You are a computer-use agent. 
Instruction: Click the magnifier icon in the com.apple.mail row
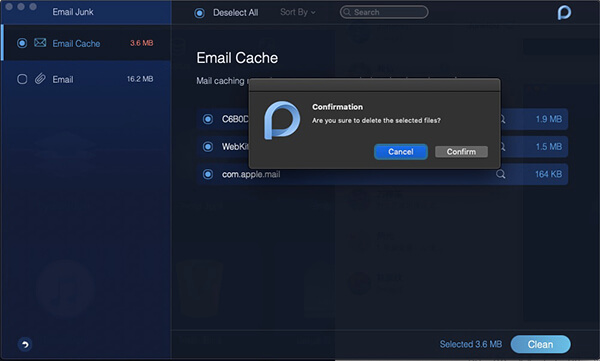coord(501,174)
